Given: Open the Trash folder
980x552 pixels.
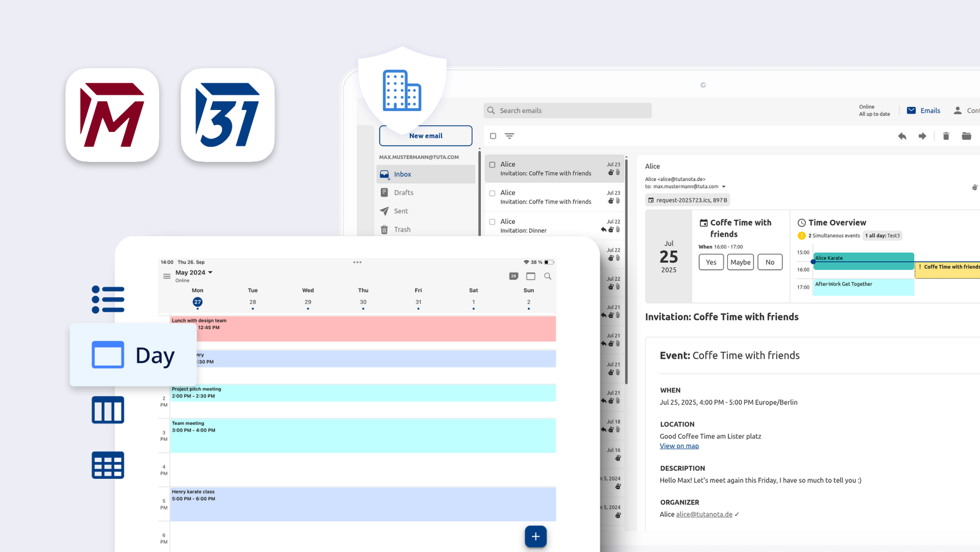Looking at the screenshot, I should coord(426,229).
